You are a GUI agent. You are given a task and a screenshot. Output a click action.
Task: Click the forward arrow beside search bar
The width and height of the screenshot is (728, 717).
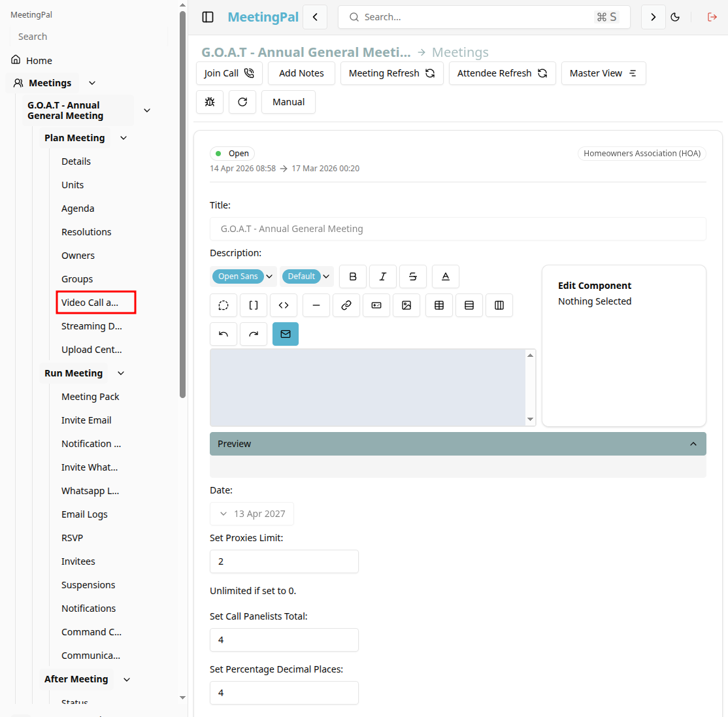pyautogui.click(x=654, y=17)
